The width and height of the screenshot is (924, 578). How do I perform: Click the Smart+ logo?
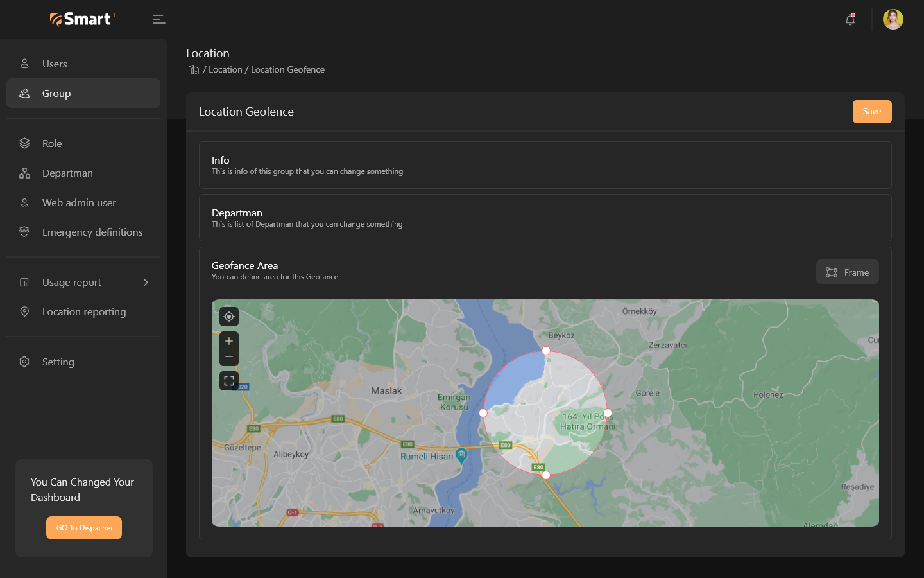point(83,19)
